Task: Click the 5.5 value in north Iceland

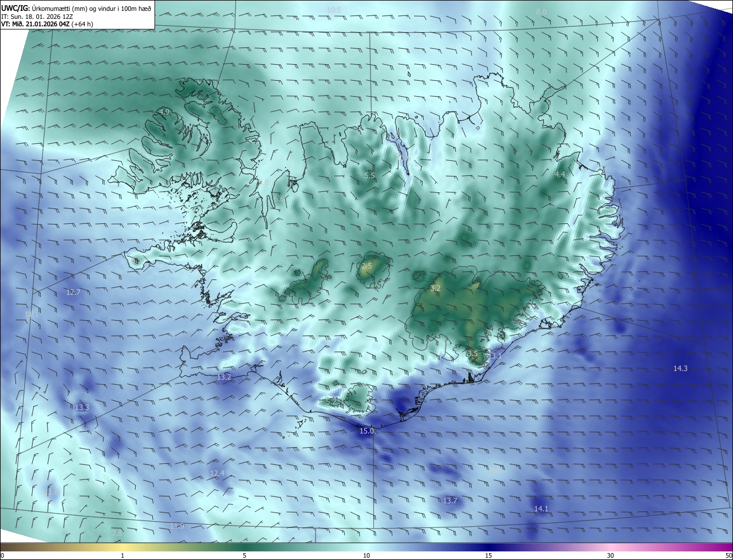Action: click(369, 176)
